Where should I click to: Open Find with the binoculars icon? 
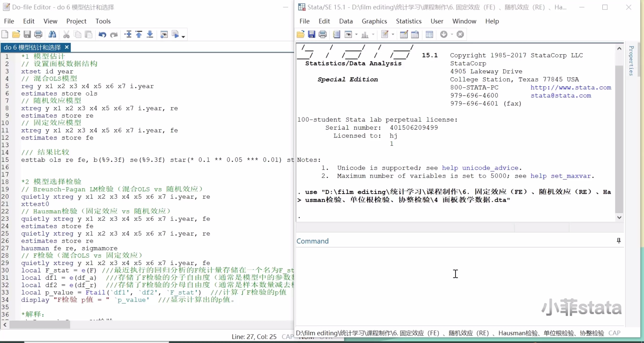[52, 34]
